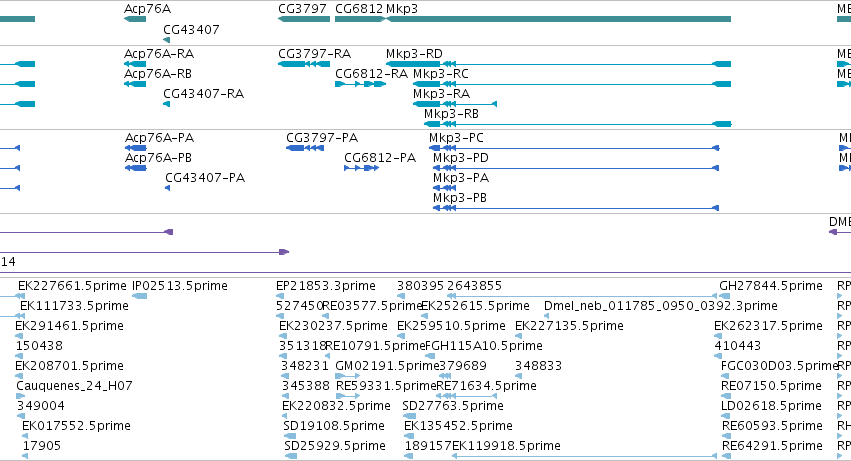Image resolution: width=851 pixels, height=461 pixels.
Task: Click the CG43407-PA protein arrow
Action: click(167, 188)
